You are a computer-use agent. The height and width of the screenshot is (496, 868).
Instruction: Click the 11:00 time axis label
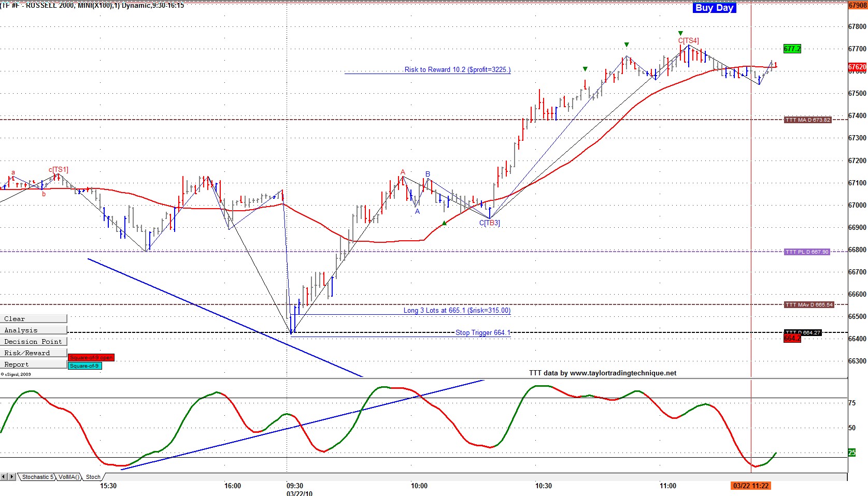[668, 486]
